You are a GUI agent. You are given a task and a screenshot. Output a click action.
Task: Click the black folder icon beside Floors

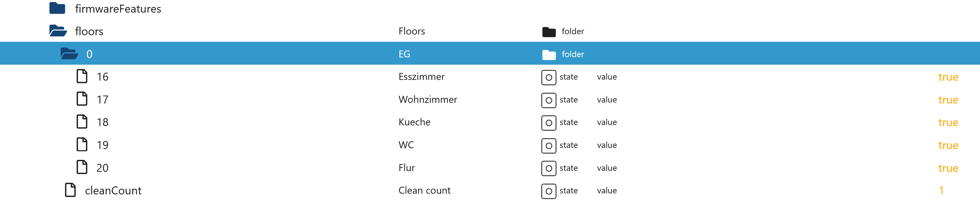pyautogui.click(x=549, y=32)
